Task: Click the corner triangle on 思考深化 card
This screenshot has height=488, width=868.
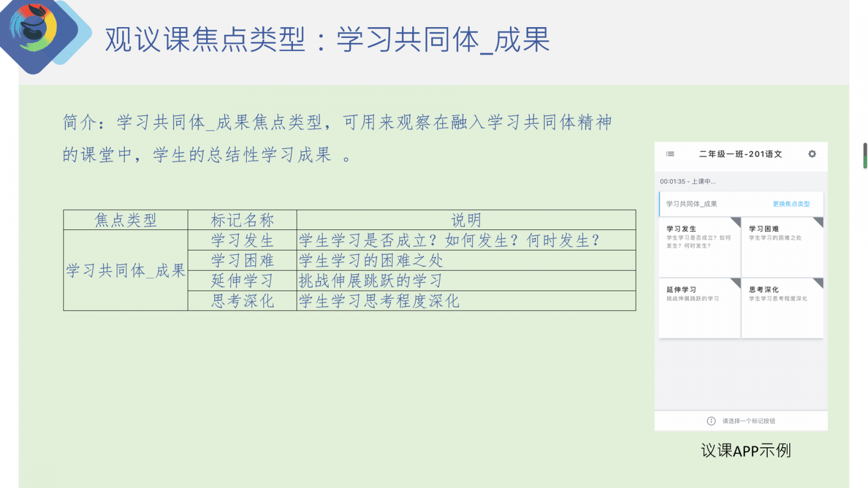Action: pyautogui.click(x=819, y=282)
